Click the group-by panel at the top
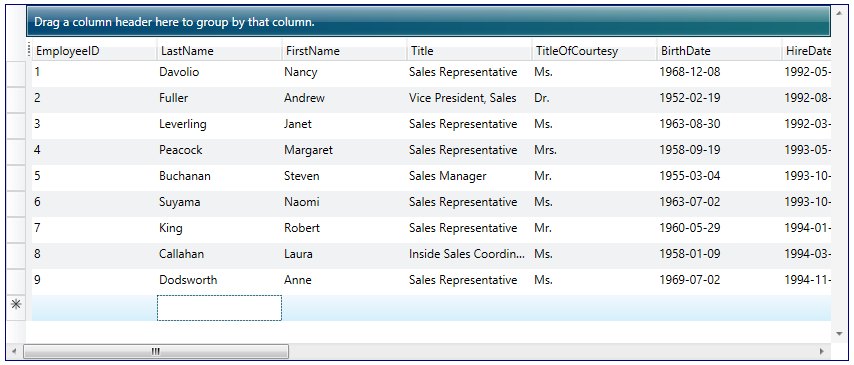The width and height of the screenshot is (854, 365). pyautogui.click(x=428, y=22)
